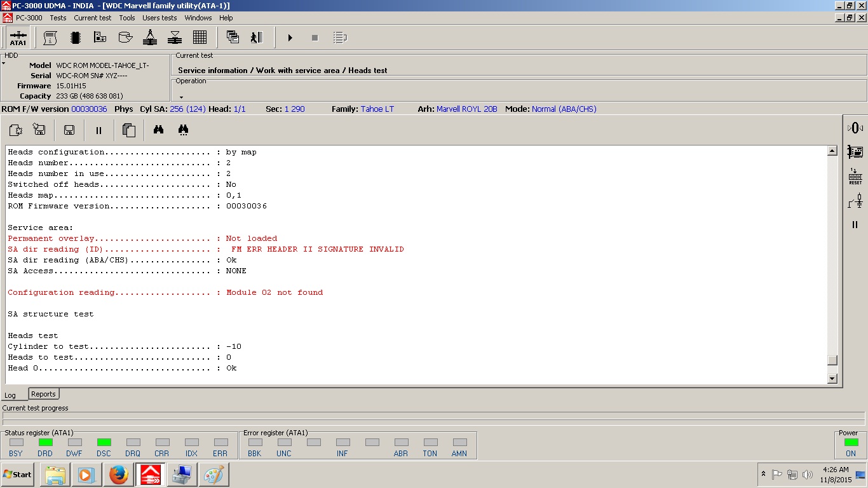Screen dimensions: 868x488
Task: Click the Find binoculars icon
Action: (158, 130)
